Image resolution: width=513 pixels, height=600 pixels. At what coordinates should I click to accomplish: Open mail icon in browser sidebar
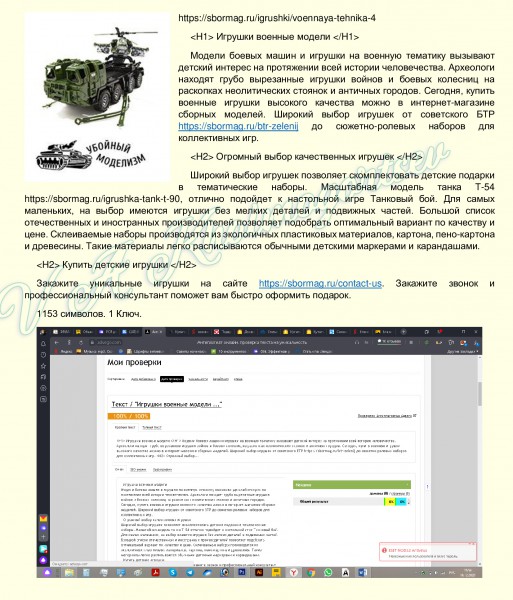click(43, 518)
